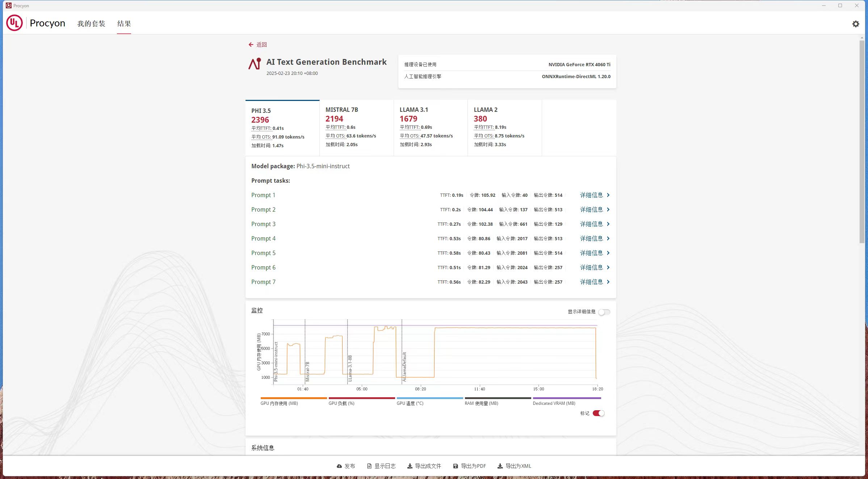The height and width of the screenshot is (479, 868).
Task: Click the Mistral-7B chart marker
Action: tap(307, 372)
